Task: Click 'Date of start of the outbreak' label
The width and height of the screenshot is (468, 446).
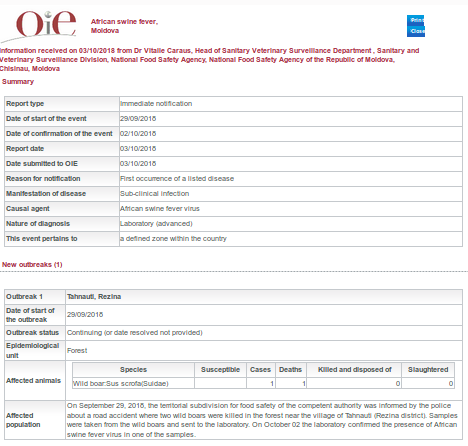Action: tap(30, 315)
